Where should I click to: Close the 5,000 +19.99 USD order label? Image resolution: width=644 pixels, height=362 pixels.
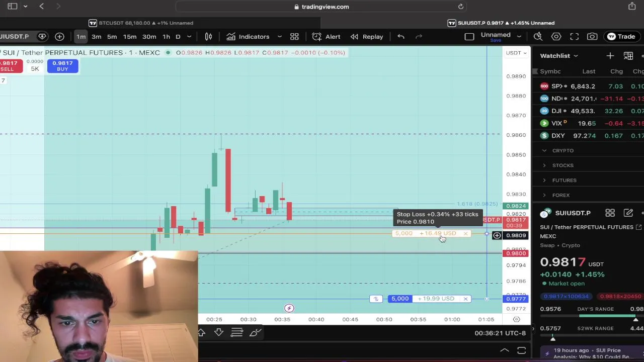click(465, 299)
